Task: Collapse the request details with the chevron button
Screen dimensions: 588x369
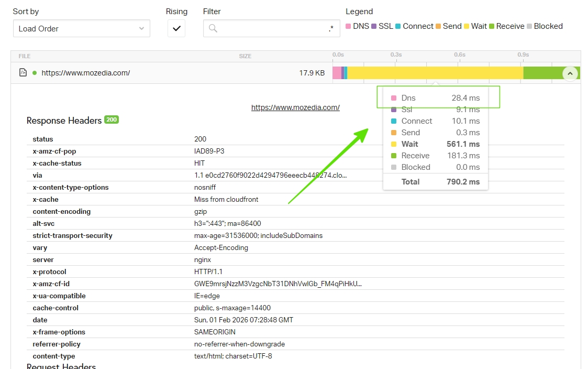Action: [570, 73]
